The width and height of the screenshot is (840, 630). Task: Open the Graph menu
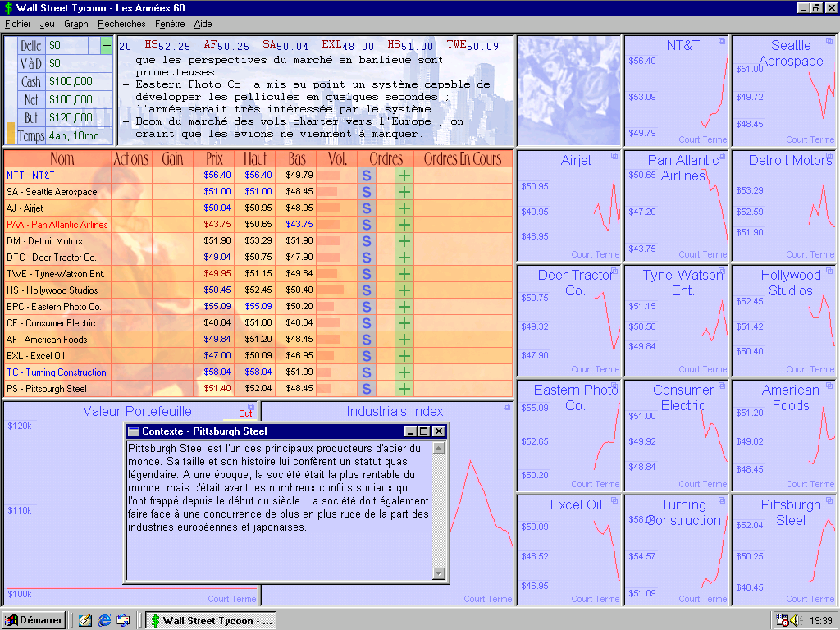[76, 24]
